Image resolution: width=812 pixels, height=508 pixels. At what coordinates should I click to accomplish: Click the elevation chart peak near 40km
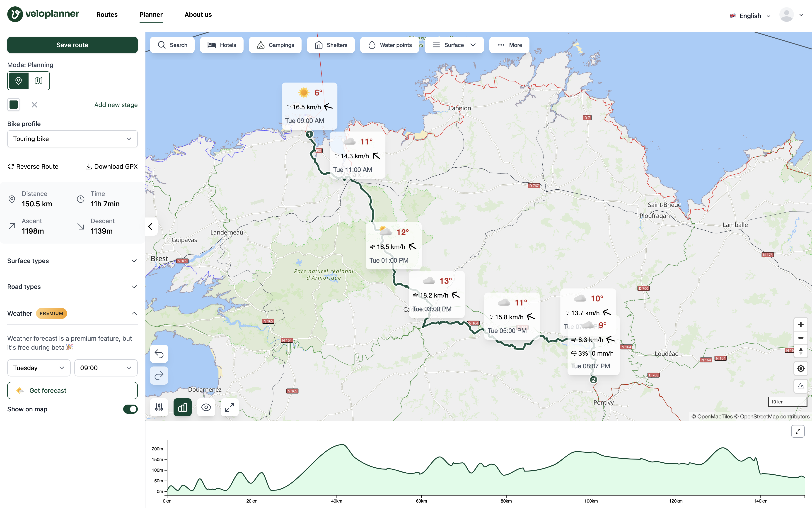(342, 445)
